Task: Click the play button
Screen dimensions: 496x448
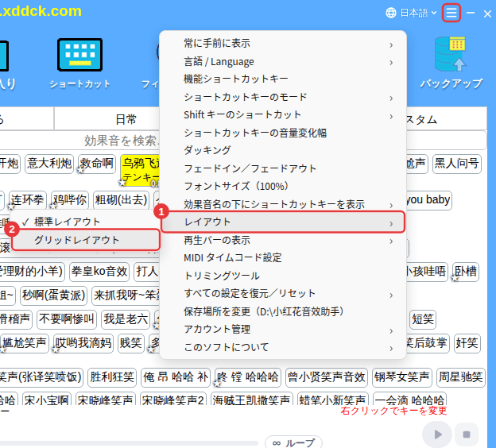Action: point(437,434)
